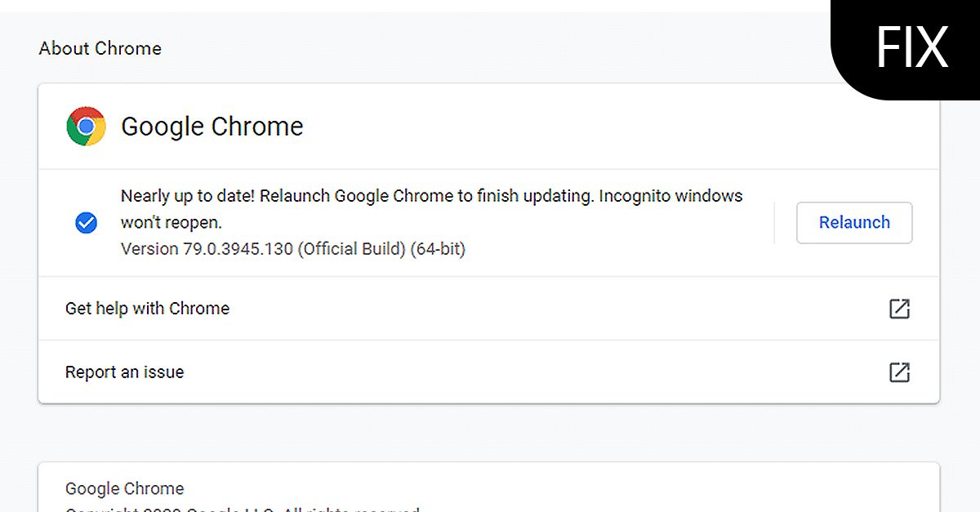Click the black FIX badge

pos(911,47)
